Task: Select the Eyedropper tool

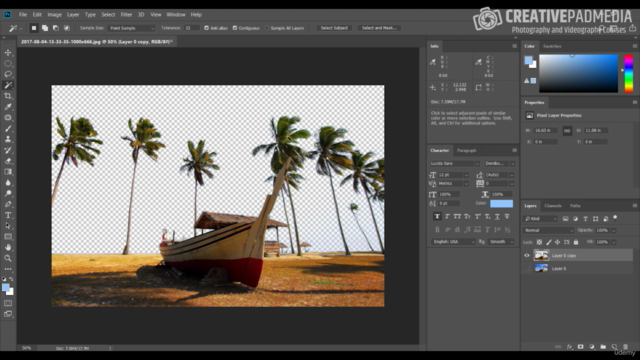Action: click(x=8, y=107)
